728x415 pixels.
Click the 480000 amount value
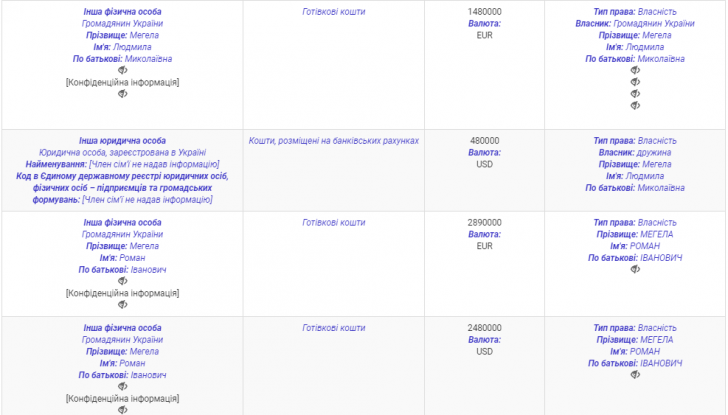click(485, 141)
